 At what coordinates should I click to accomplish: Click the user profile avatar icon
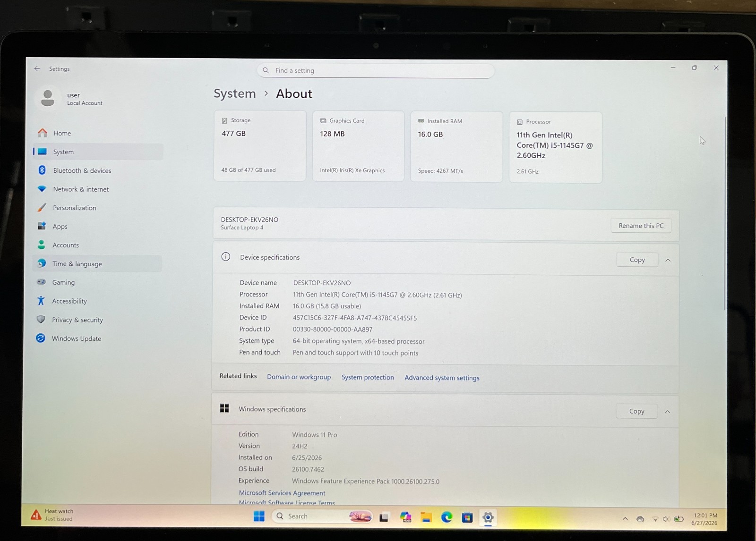coord(48,98)
